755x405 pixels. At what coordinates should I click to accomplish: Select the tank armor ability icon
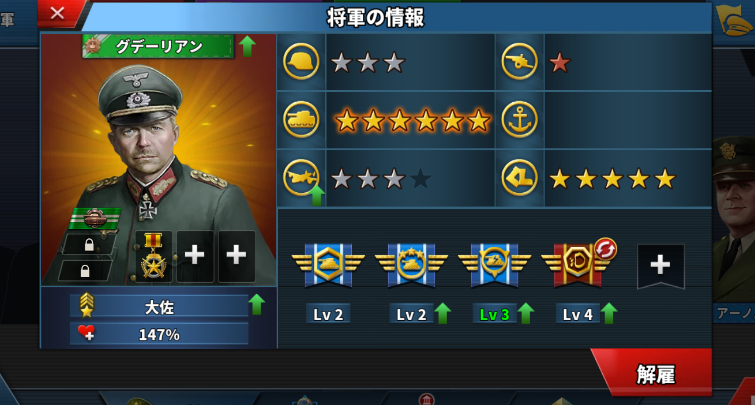[301, 119]
